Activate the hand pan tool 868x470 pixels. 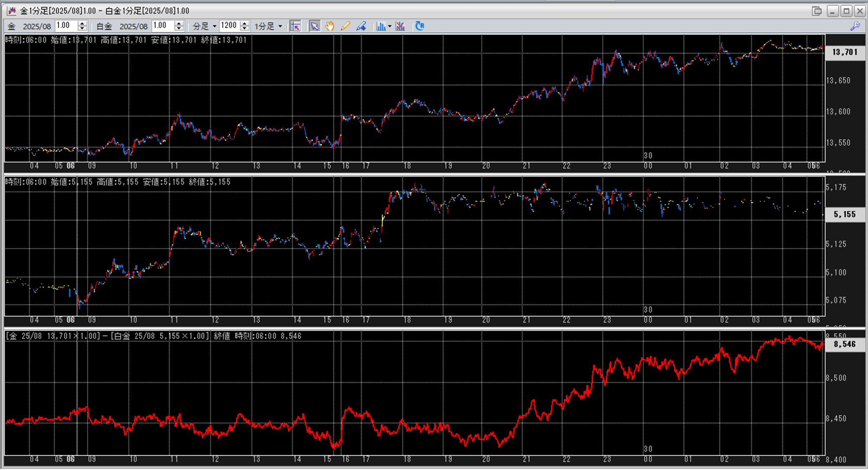click(330, 26)
